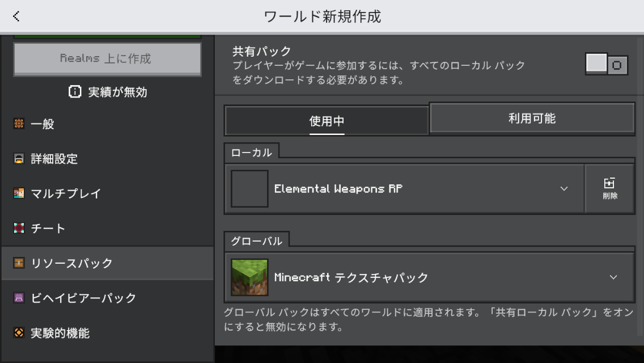Switch to the 利用可能 tab
The image size is (644, 363).
point(532,119)
